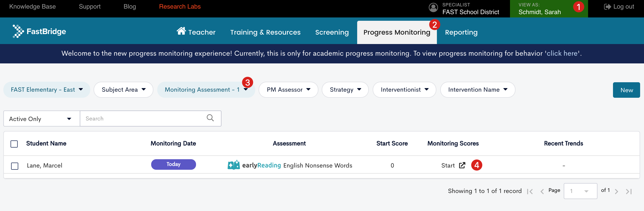This screenshot has width=644, height=211.
Task: Click the home icon beside Teacher
Action: point(181,31)
